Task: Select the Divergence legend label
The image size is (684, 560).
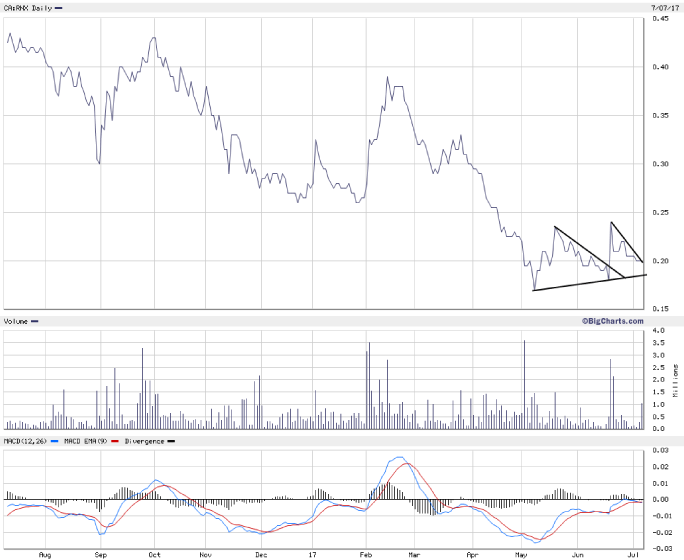Action: [x=146, y=440]
